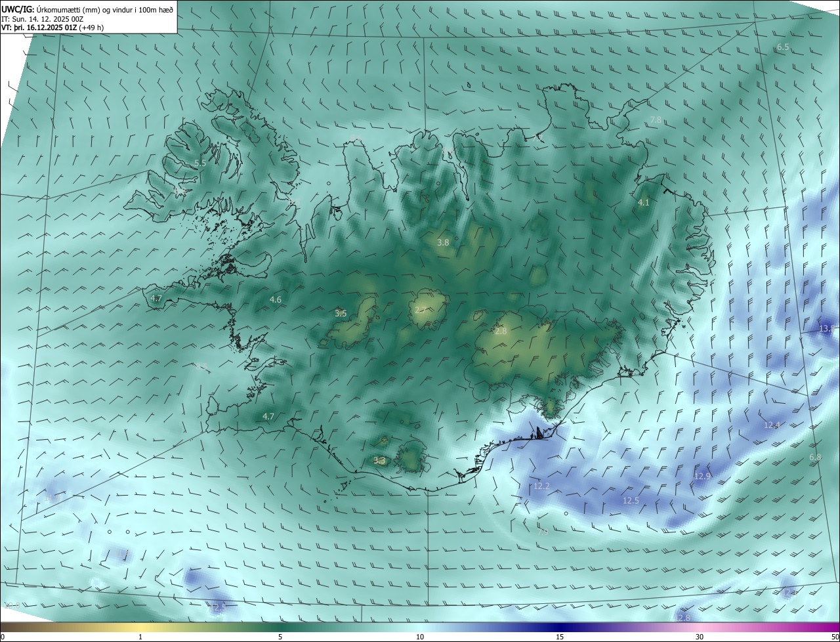Click the 12.9 value label offshore

703,476
